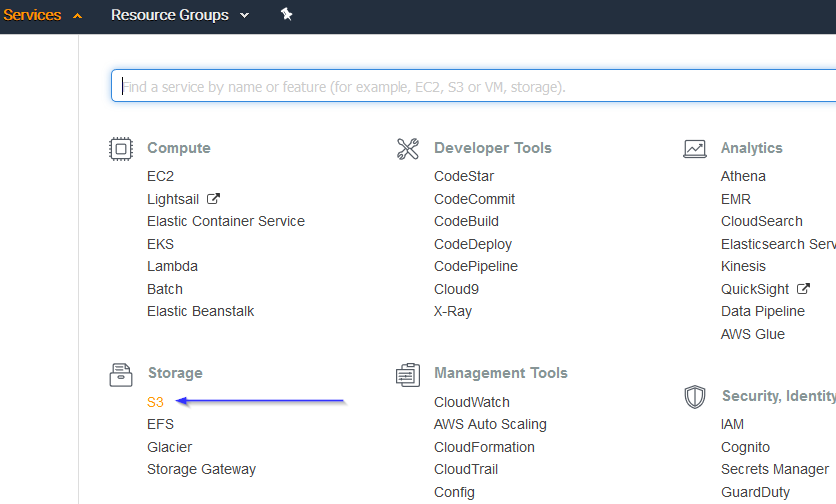Screen dimensions: 836x504
Task: Open Cloud9
Action: point(456,289)
